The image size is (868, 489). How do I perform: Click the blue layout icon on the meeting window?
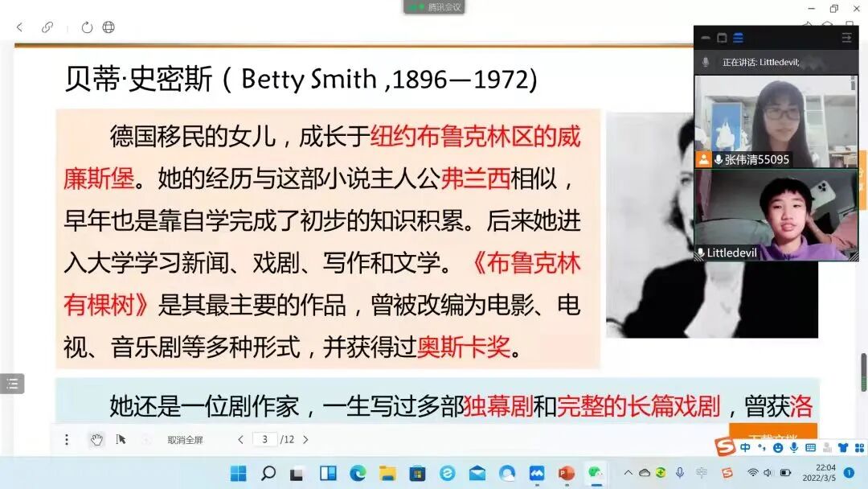tap(737, 37)
